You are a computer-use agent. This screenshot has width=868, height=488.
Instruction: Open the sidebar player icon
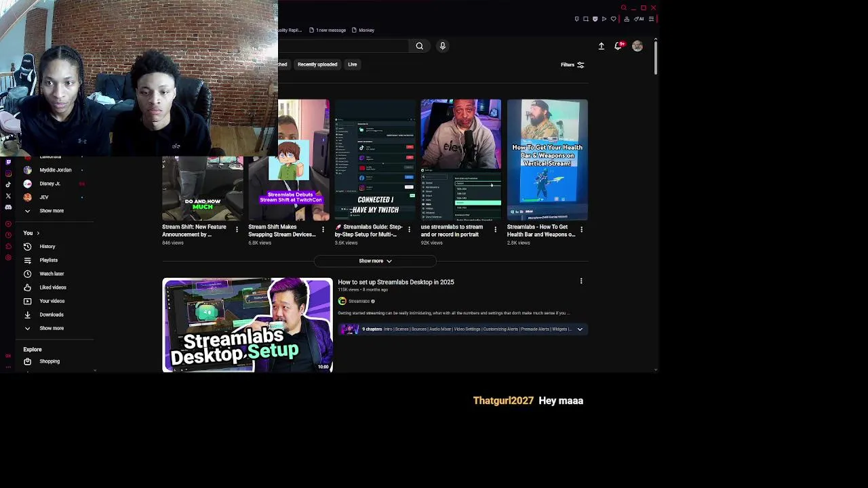pos(8,224)
